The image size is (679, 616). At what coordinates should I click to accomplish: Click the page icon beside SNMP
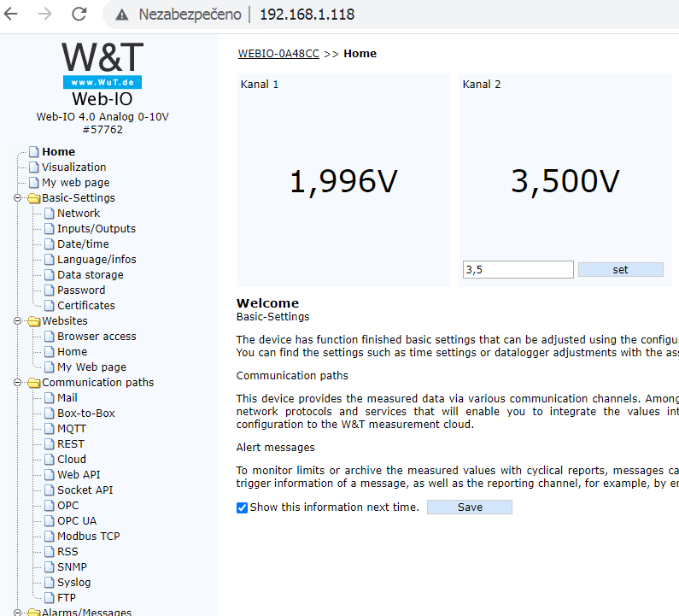(50, 567)
